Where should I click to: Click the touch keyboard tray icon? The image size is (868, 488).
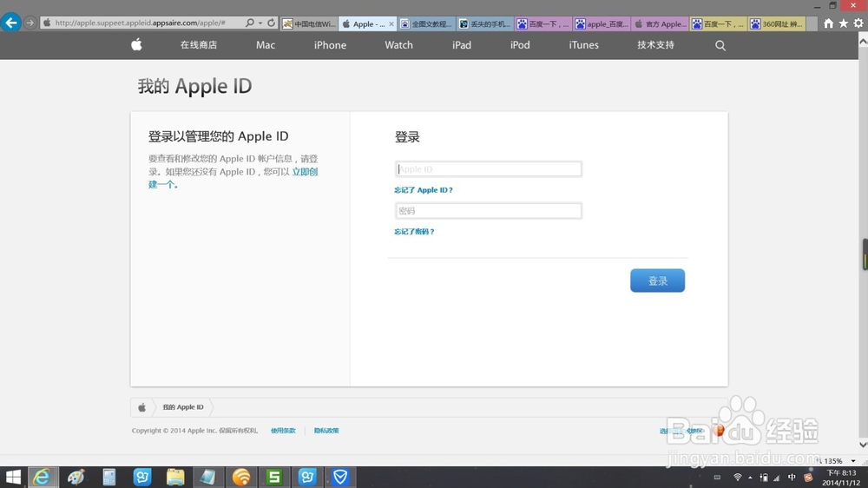pyautogui.click(x=717, y=477)
